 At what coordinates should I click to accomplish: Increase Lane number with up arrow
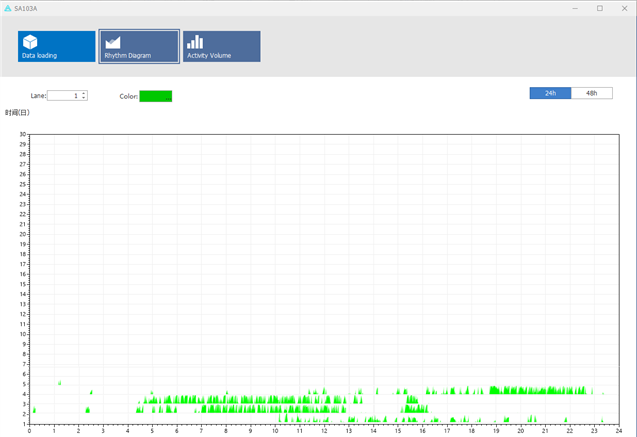84,93
